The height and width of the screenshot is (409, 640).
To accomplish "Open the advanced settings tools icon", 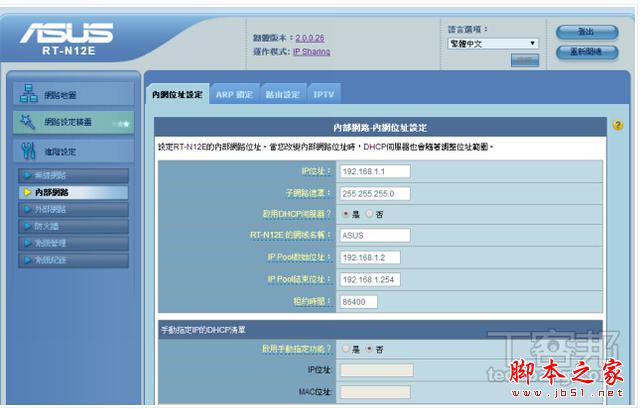I will click(x=28, y=151).
